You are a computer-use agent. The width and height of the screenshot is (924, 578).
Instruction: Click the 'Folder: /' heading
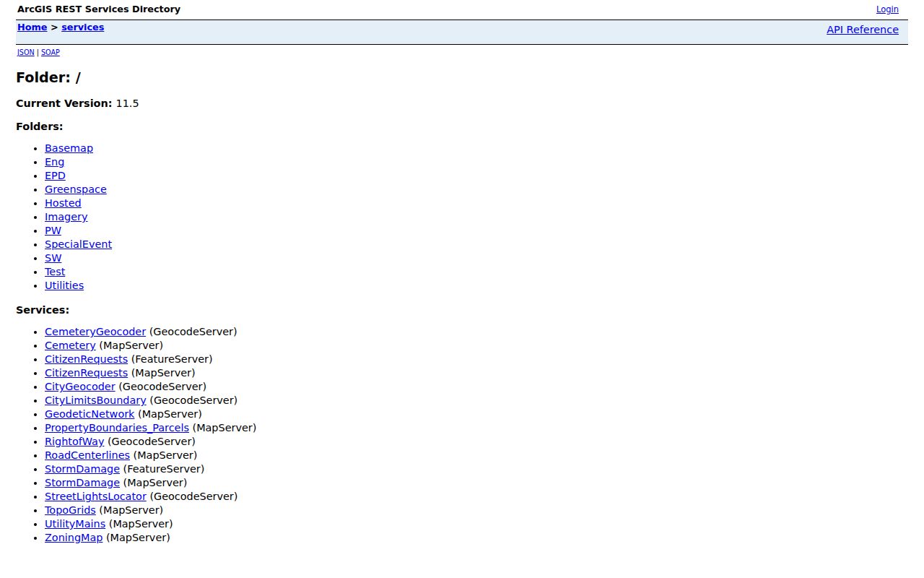point(48,77)
